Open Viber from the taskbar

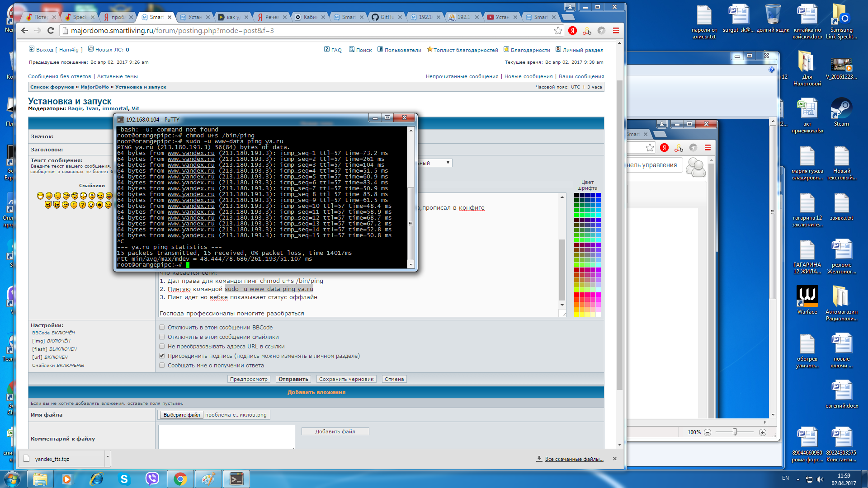152,479
